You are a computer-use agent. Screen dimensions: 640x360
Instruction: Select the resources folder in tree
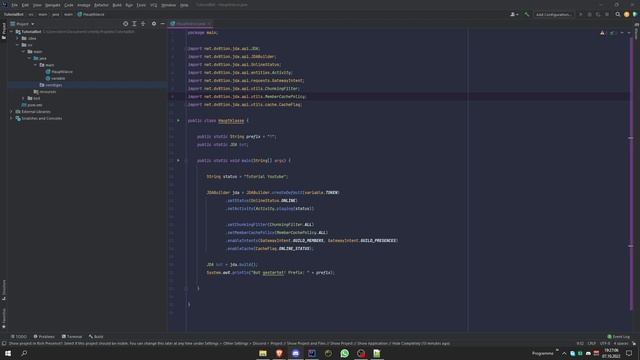point(45,92)
